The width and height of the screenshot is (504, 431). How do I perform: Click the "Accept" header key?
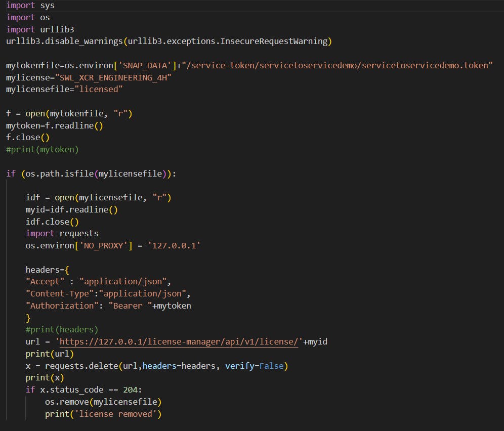coord(45,282)
